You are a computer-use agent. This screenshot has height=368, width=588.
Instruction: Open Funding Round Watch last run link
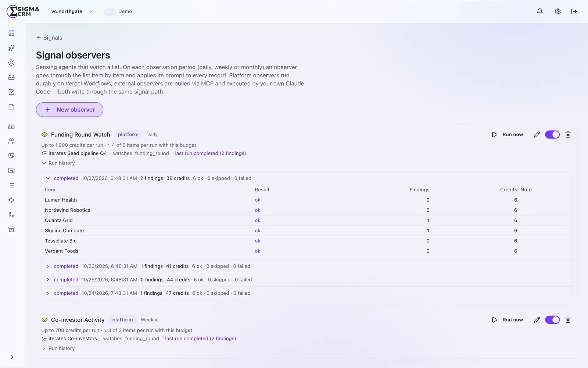(x=211, y=153)
